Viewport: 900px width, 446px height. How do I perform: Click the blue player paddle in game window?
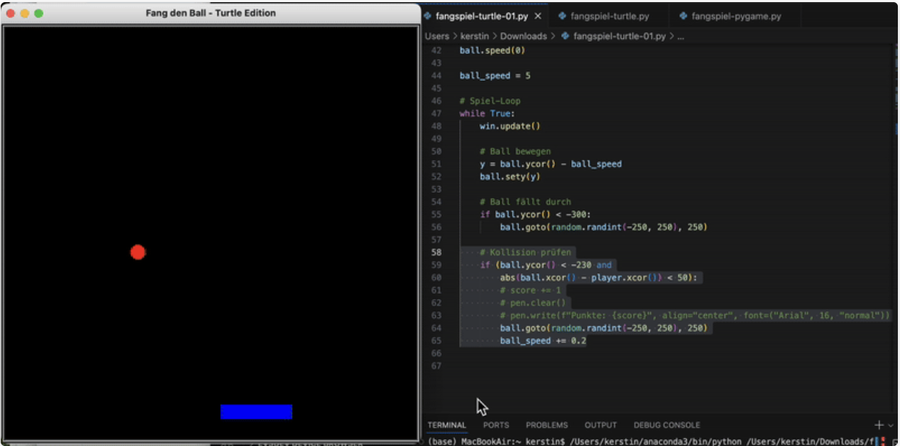(257, 412)
